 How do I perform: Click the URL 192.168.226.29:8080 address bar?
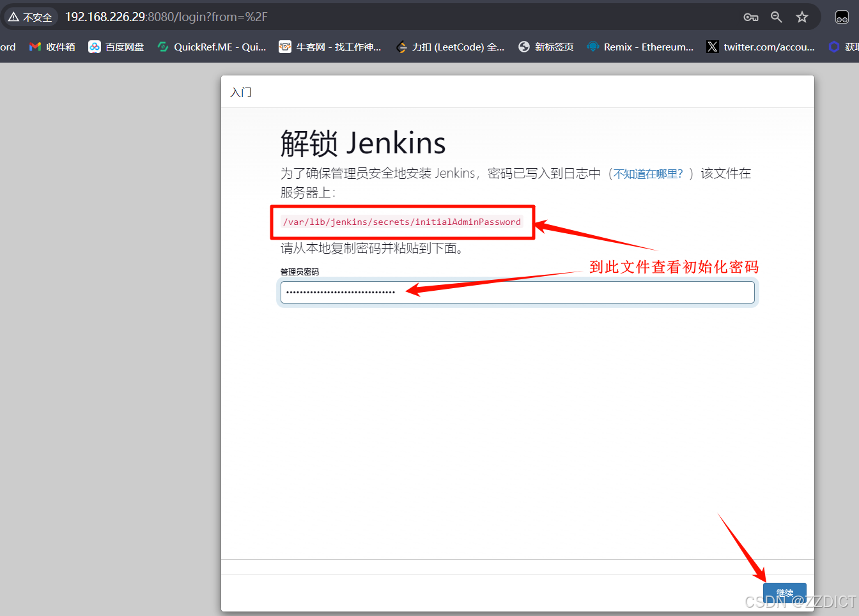[x=166, y=17]
